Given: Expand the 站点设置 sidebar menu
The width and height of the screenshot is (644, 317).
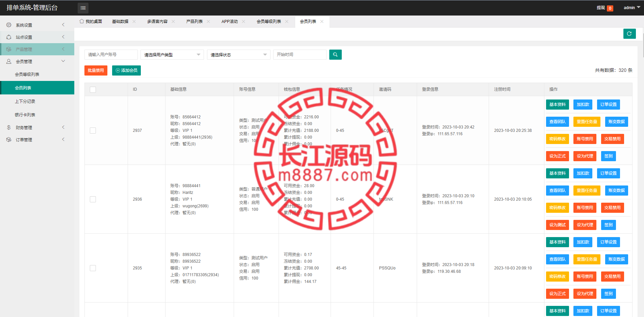Looking at the screenshot, I should 37,37.
